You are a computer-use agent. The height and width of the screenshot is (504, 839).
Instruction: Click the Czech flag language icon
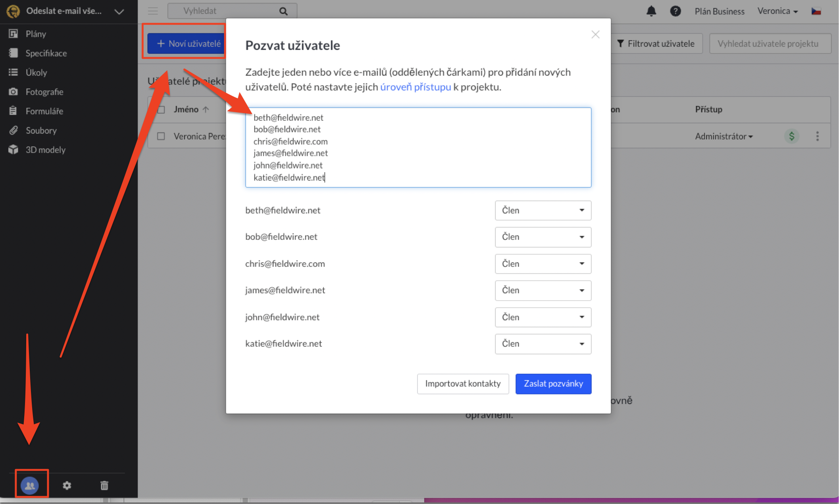816,11
